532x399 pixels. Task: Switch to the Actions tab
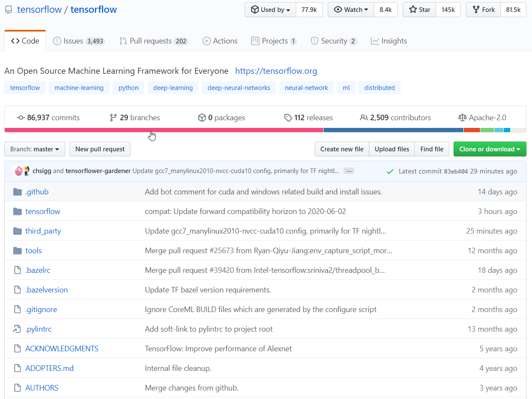coord(220,41)
